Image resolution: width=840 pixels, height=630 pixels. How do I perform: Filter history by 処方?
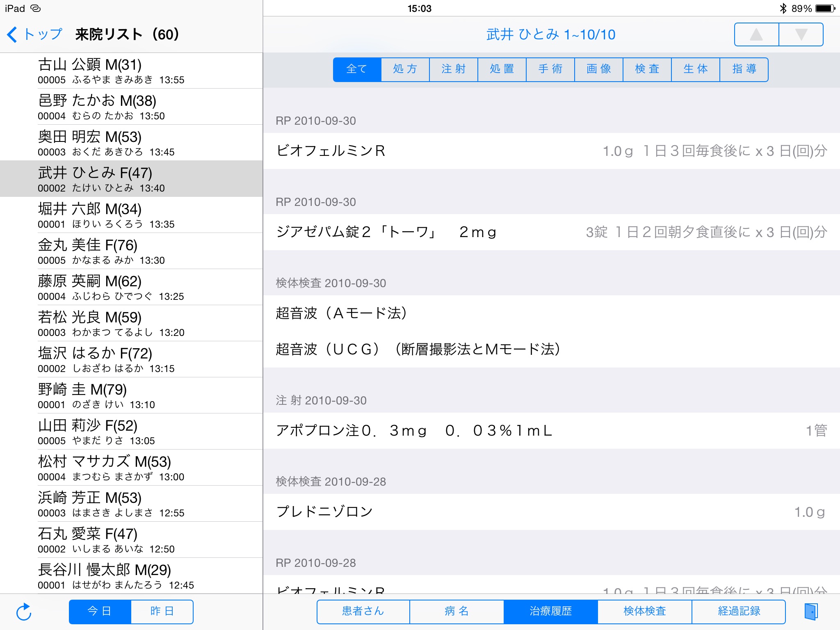tap(405, 69)
